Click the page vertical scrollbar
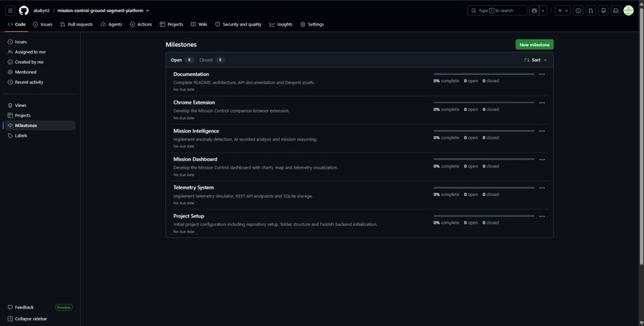 pyautogui.click(x=642, y=136)
